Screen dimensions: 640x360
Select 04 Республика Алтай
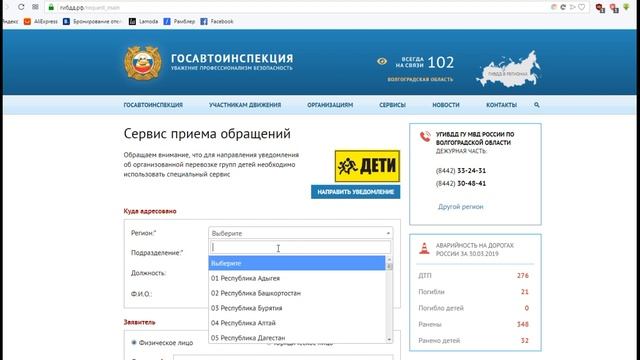coord(297,323)
